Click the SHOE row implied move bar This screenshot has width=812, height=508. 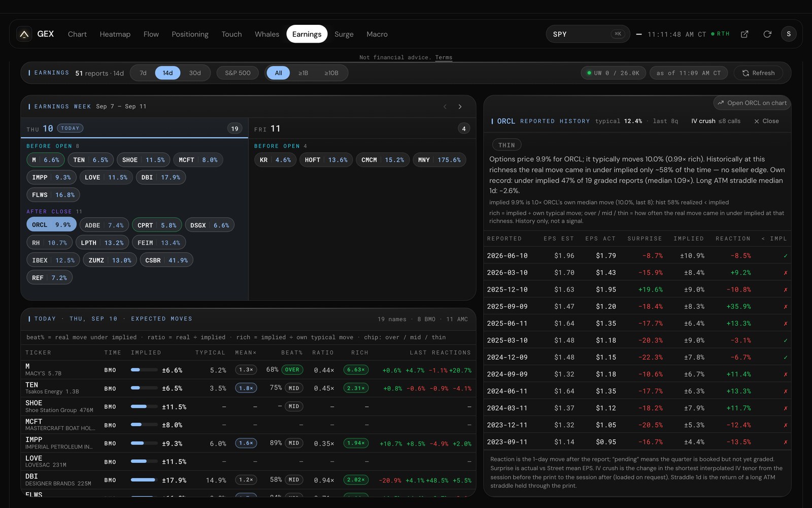pyautogui.click(x=144, y=406)
